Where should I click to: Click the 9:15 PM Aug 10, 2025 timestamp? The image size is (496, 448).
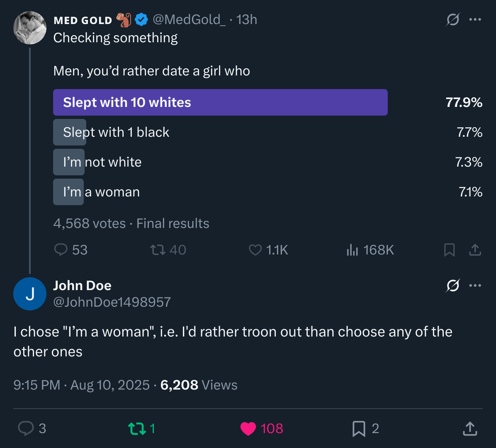(x=81, y=385)
